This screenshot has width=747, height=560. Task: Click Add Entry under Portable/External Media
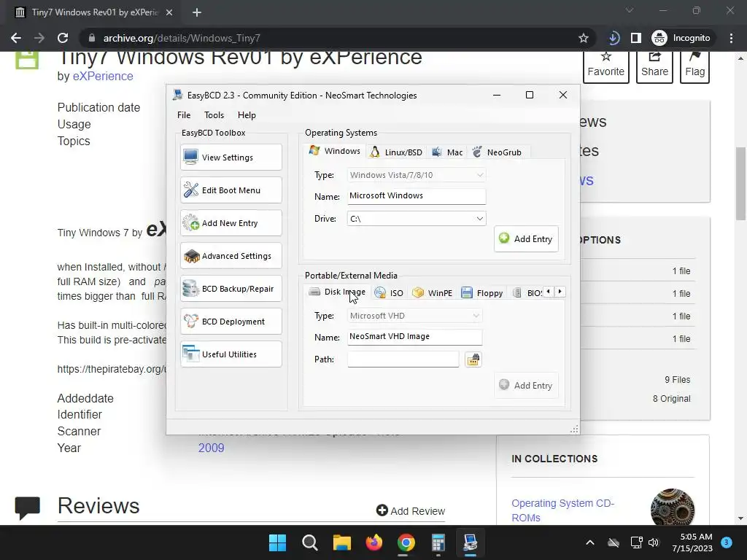coord(526,385)
